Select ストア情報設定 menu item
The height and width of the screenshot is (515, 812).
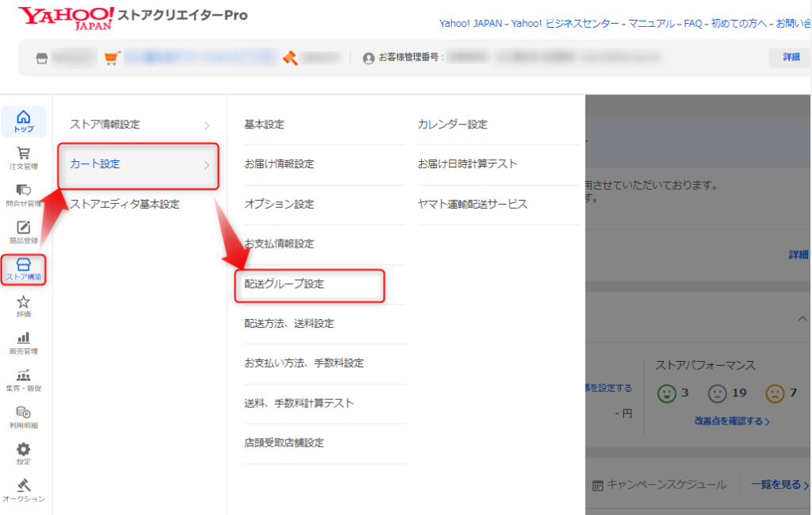click(105, 125)
